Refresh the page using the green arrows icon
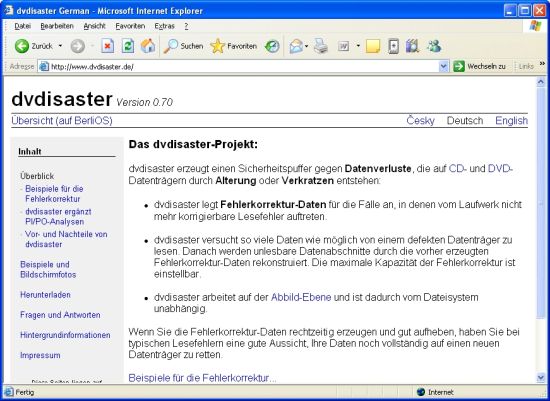 128,46
